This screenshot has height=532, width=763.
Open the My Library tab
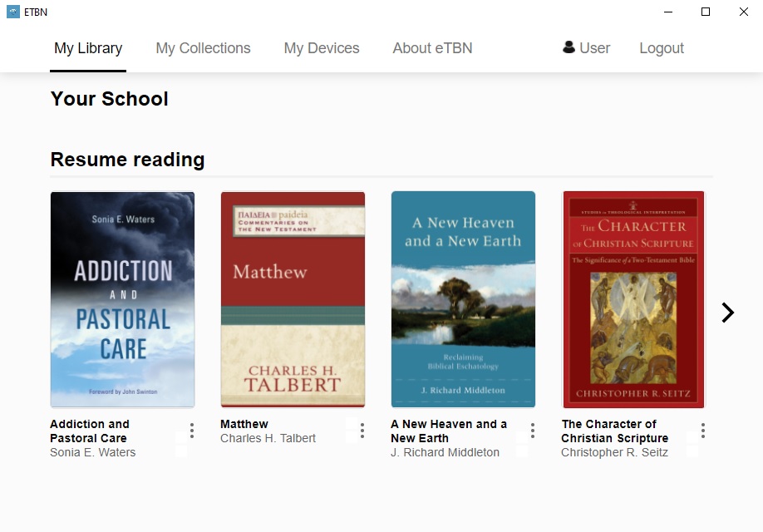[88, 48]
